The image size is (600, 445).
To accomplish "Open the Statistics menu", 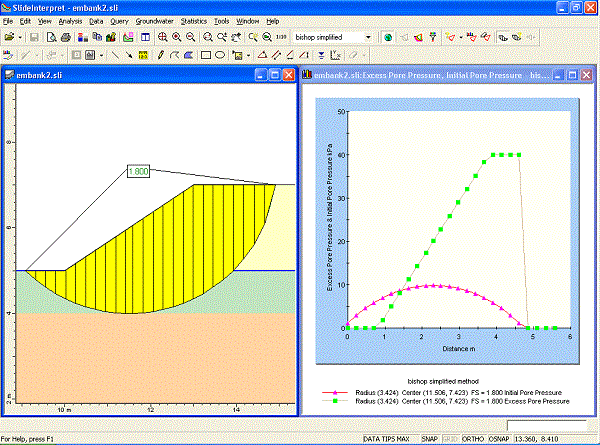I will 194,20.
